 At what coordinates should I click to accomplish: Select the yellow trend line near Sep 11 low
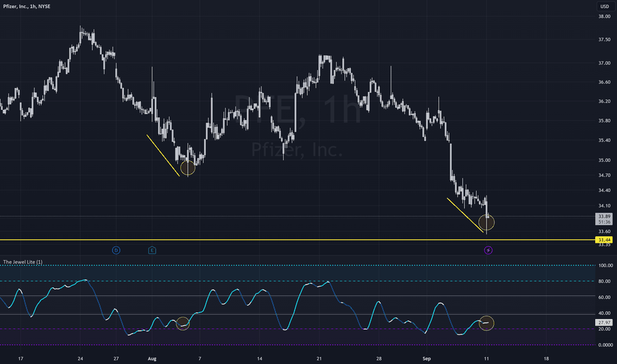point(465,215)
